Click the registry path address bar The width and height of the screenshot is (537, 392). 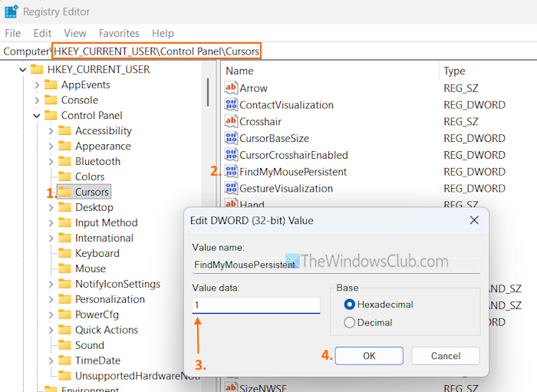(x=268, y=51)
